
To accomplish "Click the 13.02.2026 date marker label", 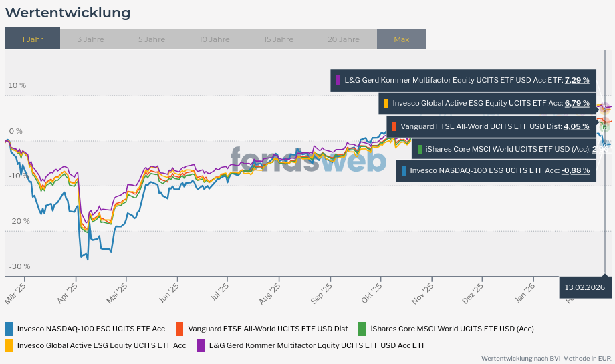I will click(x=585, y=287).
